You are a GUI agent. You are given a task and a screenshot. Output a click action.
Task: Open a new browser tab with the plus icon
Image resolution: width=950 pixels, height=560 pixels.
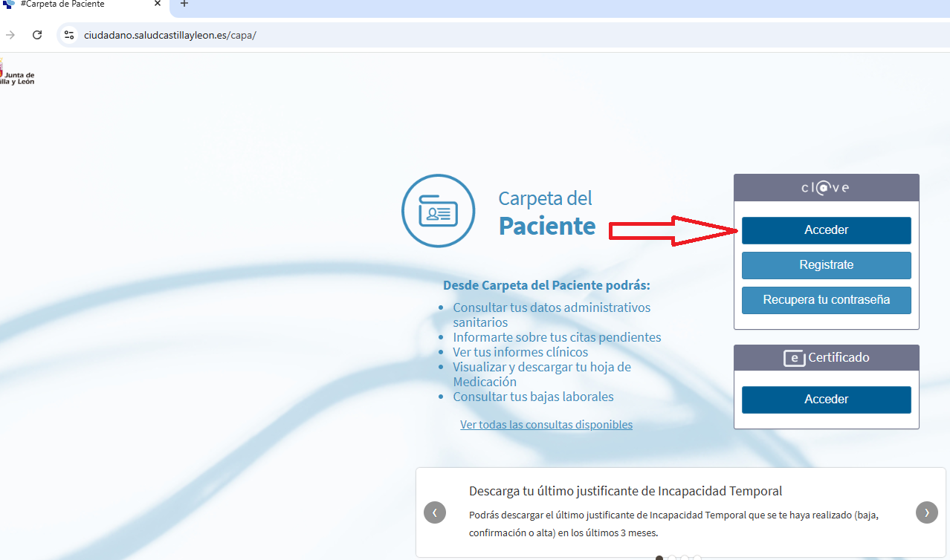click(184, 4)
